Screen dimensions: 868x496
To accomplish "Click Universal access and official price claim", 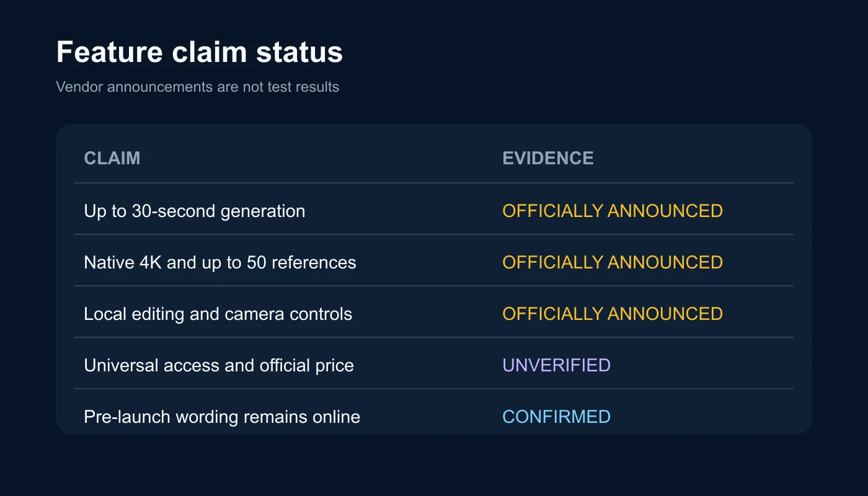I will pyautogui.click(x=218, y=366).
